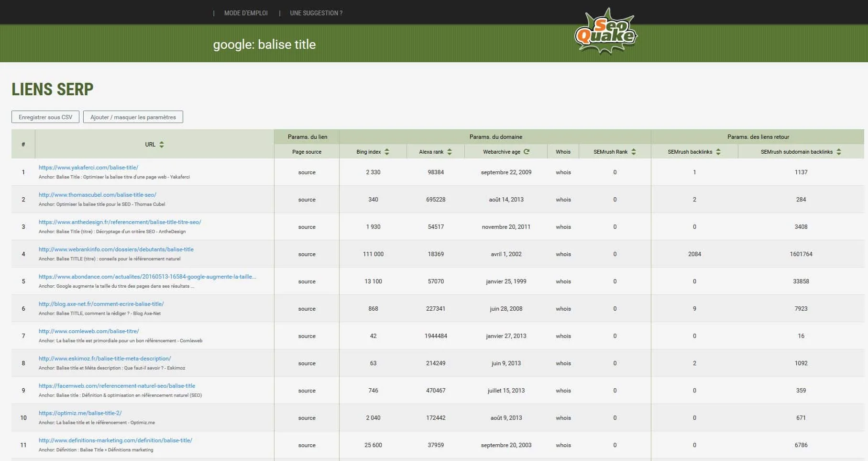Screen dimensions: 868x461
Task: Open the blog.axe-net.fr comment-ecrire-balise-title link
Action: (x=101, y=304)
